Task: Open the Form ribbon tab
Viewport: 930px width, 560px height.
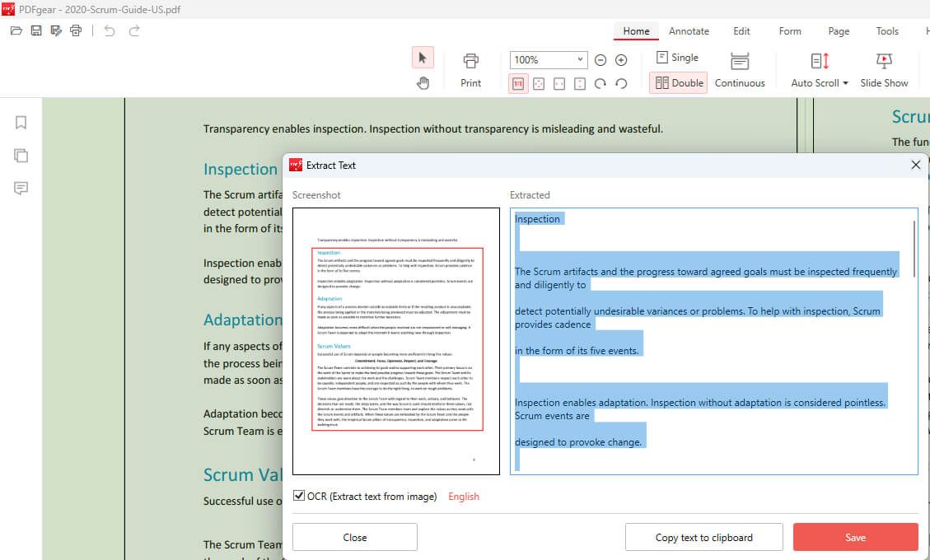Action: [x=789, y=30]
